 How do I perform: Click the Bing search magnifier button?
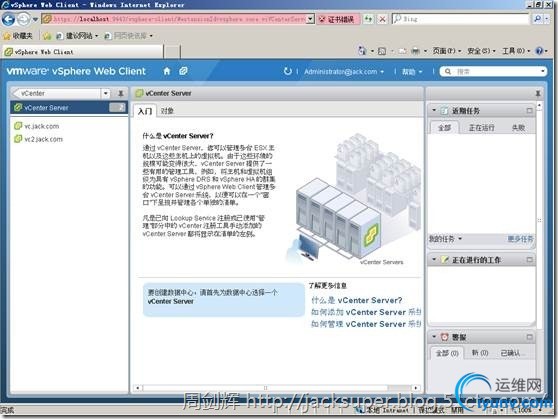[538, 19]
